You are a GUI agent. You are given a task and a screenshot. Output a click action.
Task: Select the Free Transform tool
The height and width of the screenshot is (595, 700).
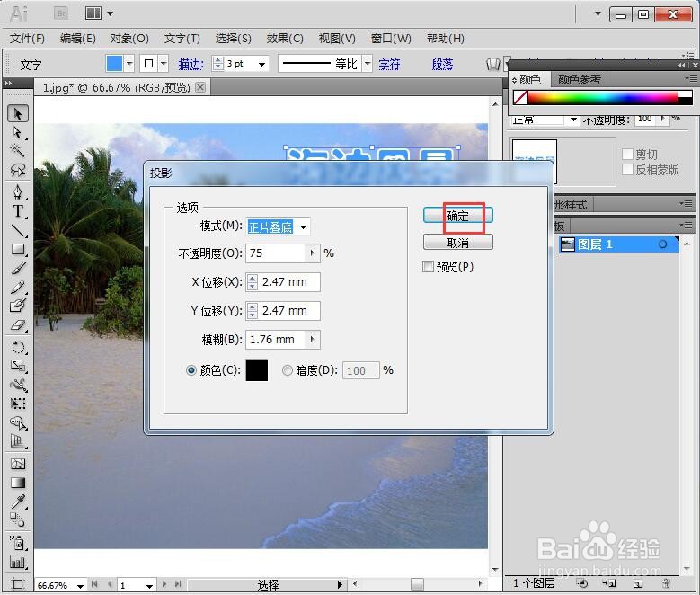click(x=18, y=404)
